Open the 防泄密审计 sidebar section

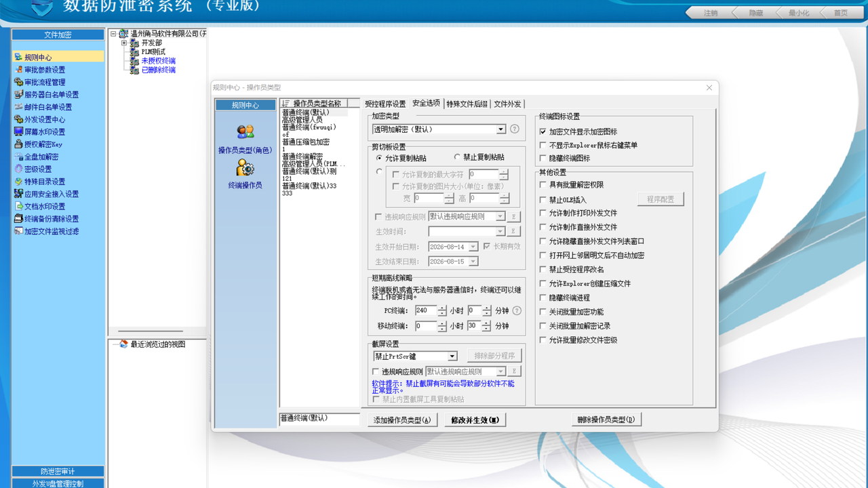[58, 472]
